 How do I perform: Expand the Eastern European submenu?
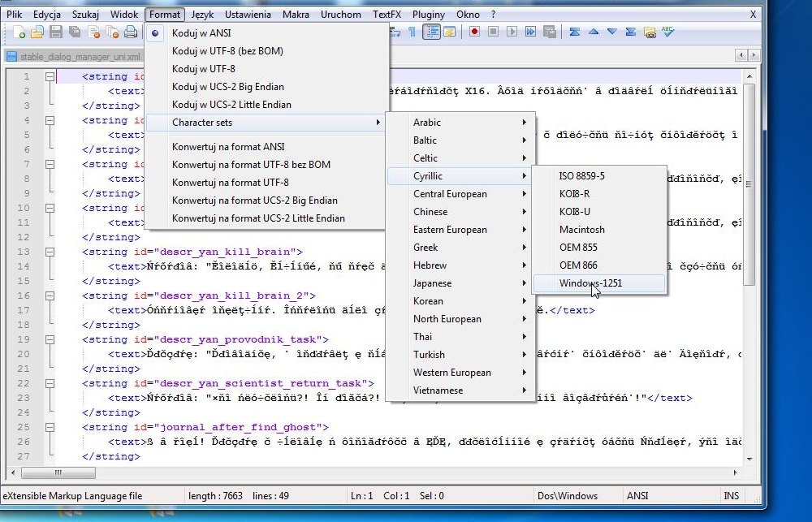point(460,230)
